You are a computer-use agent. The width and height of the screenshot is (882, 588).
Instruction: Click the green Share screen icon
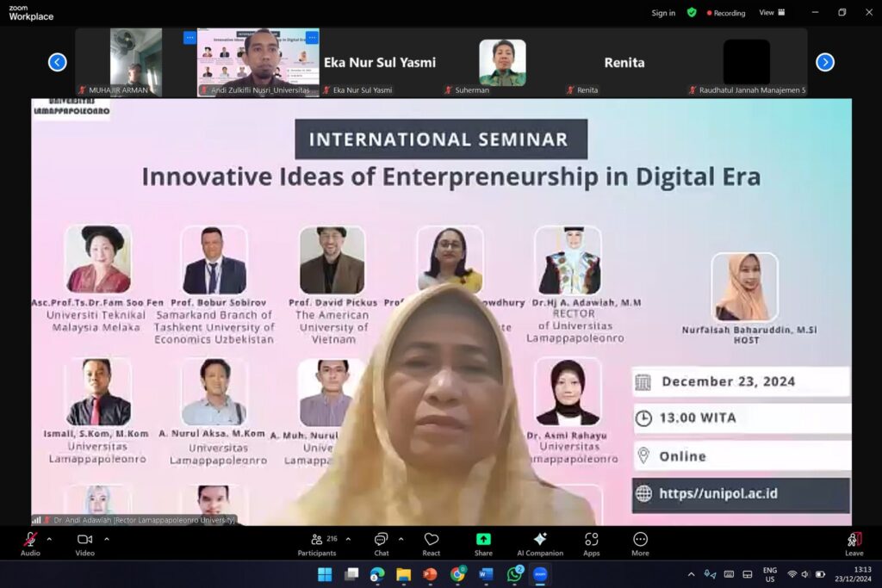(483, 540)
